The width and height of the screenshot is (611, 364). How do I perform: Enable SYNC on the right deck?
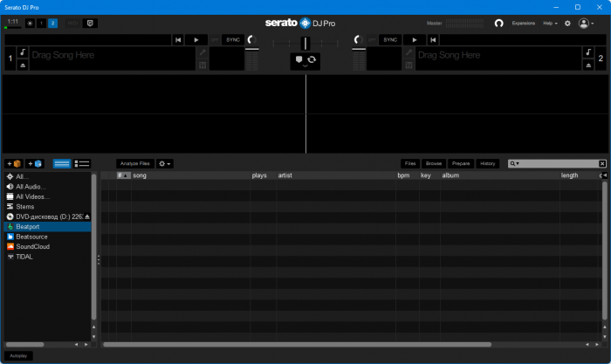(x=389, y=39)
